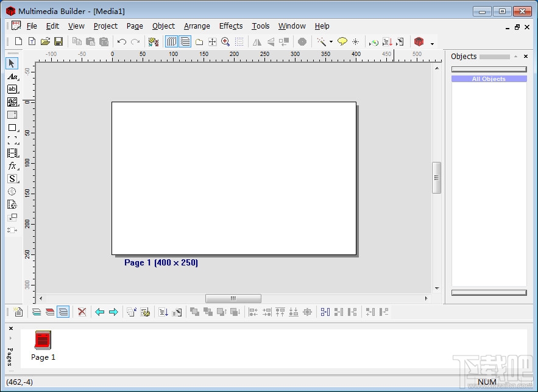Go to next page with right arrow
Screen dimensions: 538x392
113,312
